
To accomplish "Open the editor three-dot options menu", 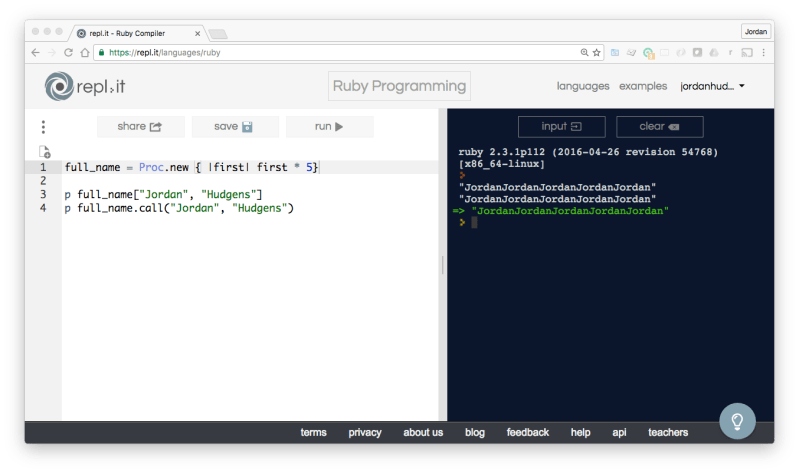I will [43, 127].
